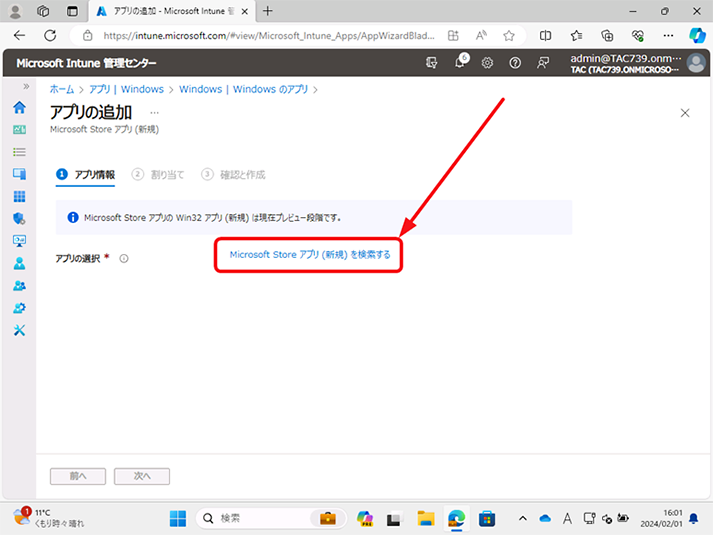The height and width of the screenshot is (535, 713).
Task: Open the settings gear in the Intune header
Action: point(487,63)
